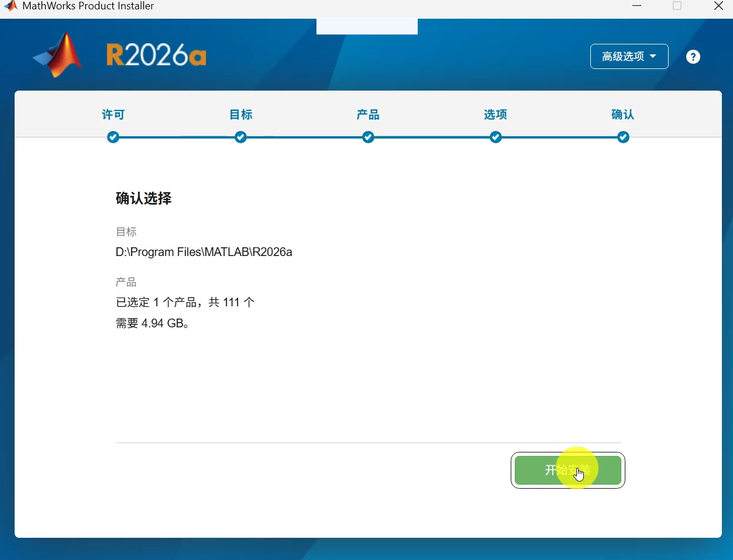Close the MathWorks Product Installer window
The width and height of the screenshot is (733, 560).
[x=718, y=6]
